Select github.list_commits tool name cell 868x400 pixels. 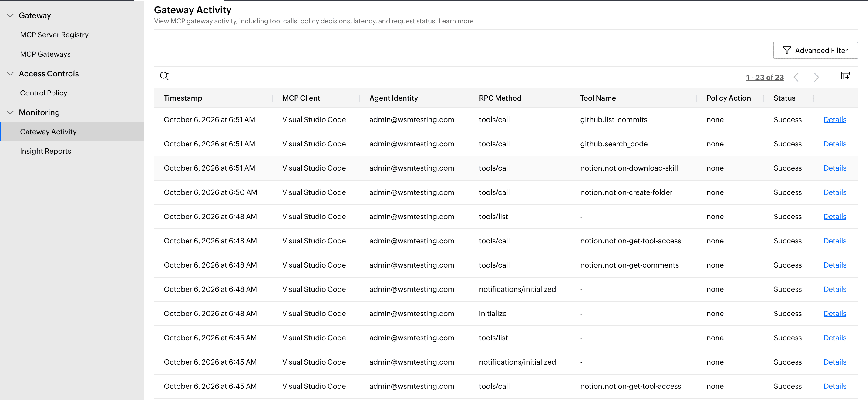(613, 119)
